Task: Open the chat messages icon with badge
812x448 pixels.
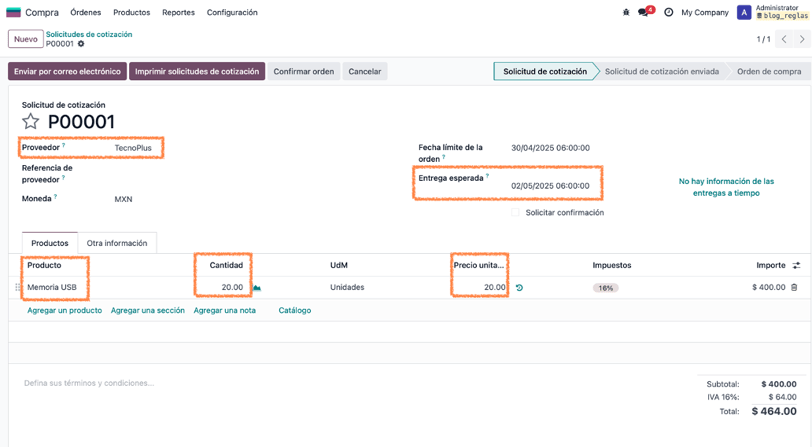Action: click(645, 11)
